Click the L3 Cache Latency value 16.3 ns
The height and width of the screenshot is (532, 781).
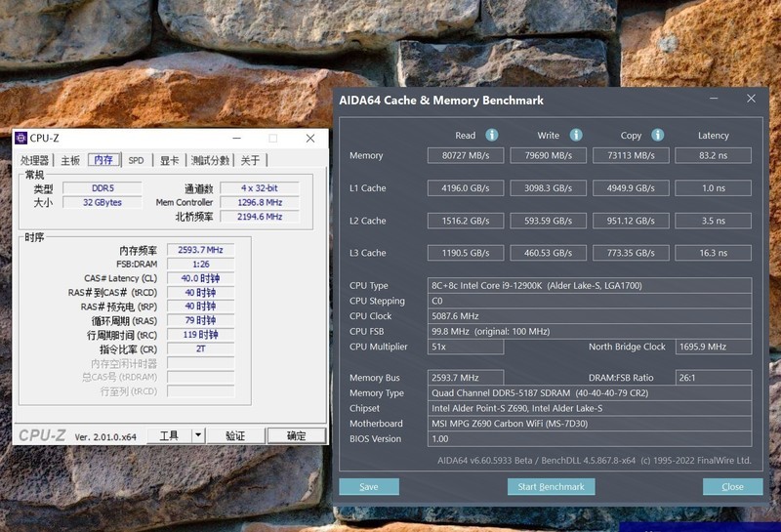pyautogui.click(x=714, y=253)
